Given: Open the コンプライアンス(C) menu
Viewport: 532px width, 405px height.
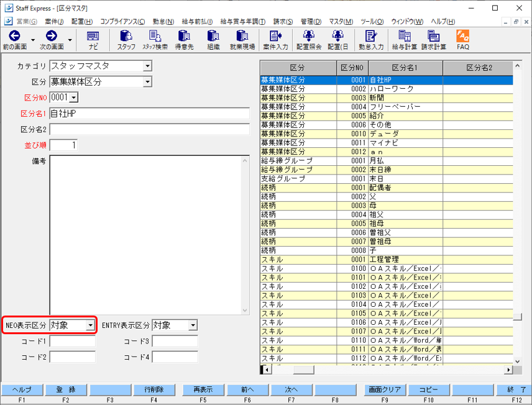Looking at the screenshot, I should pos(122,21).
